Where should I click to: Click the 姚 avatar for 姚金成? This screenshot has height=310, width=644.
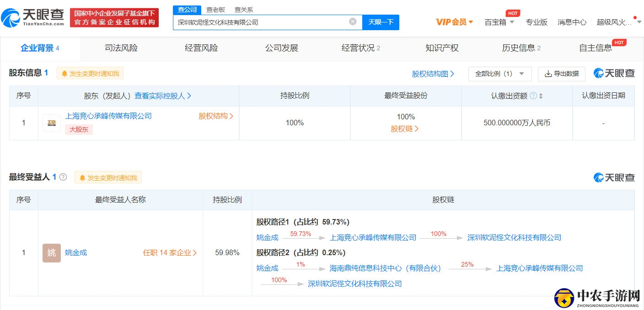[52, 253]
